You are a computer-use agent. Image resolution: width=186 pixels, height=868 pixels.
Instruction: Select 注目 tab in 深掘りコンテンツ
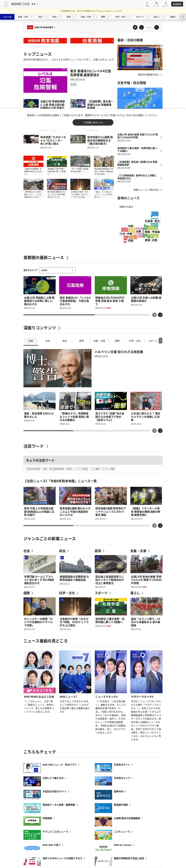point(31,341)
